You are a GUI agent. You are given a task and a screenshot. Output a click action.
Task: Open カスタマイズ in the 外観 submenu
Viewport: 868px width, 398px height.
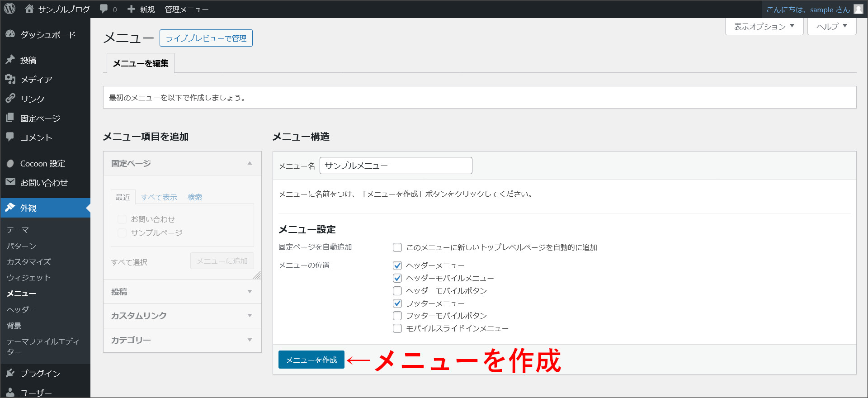(x=28, y=262)
